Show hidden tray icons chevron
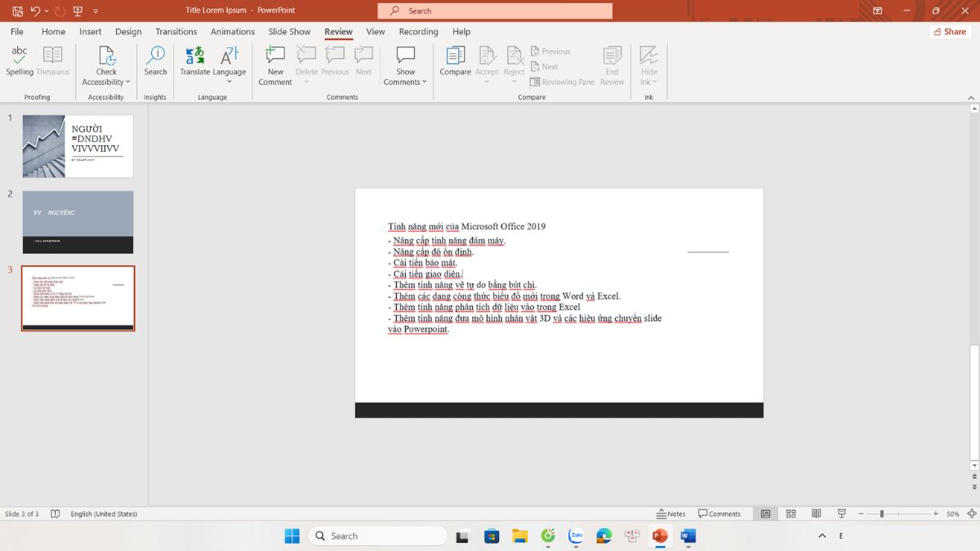This screenshot has width=980, height=551. (822, 536)
